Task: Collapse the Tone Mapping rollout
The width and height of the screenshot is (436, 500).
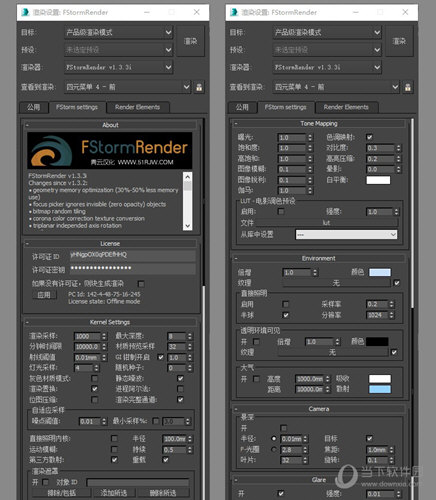Action: click(319, 124)
